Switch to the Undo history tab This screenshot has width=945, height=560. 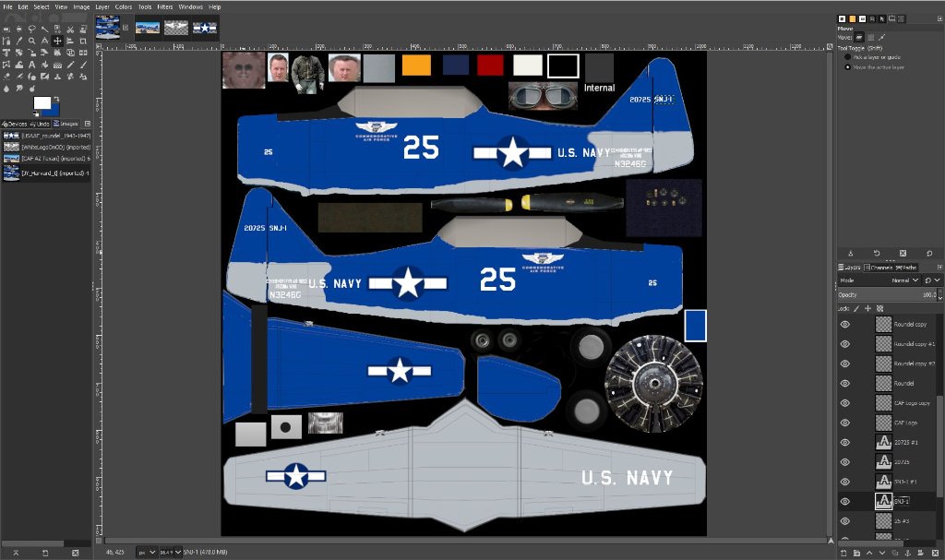click(x=41, y=124)
